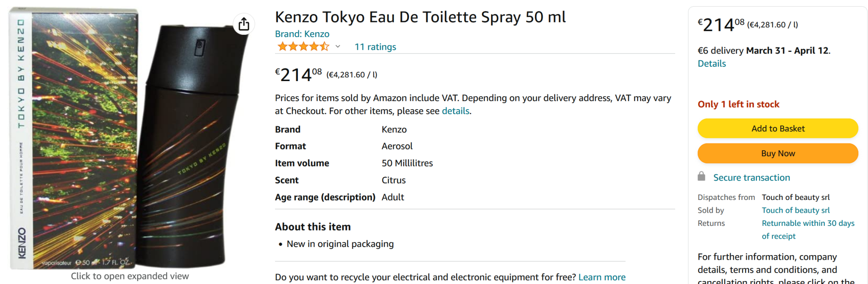Click the Dispatches from Touch of beauty srl text
This screenshot has height=284, width=868.
coord(796,197)
